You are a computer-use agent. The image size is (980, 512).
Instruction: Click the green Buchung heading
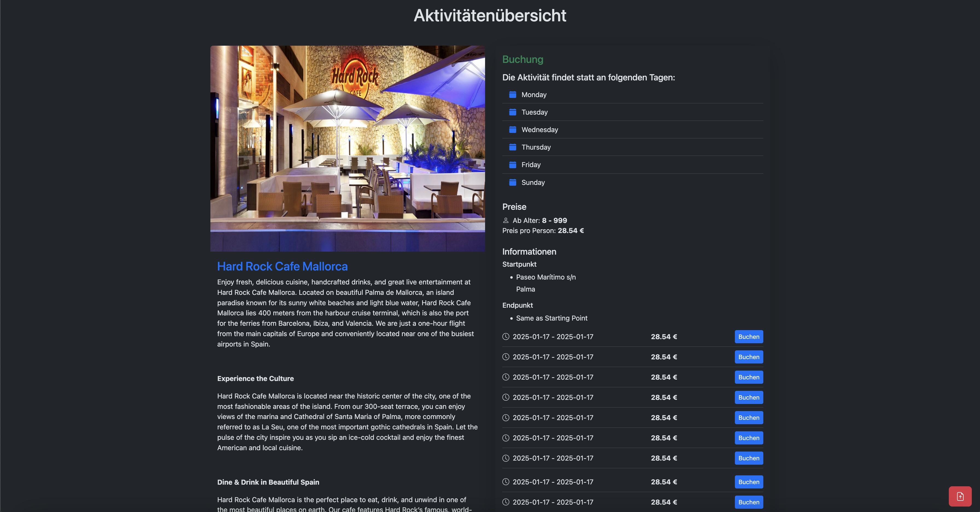tap(522, 59)
